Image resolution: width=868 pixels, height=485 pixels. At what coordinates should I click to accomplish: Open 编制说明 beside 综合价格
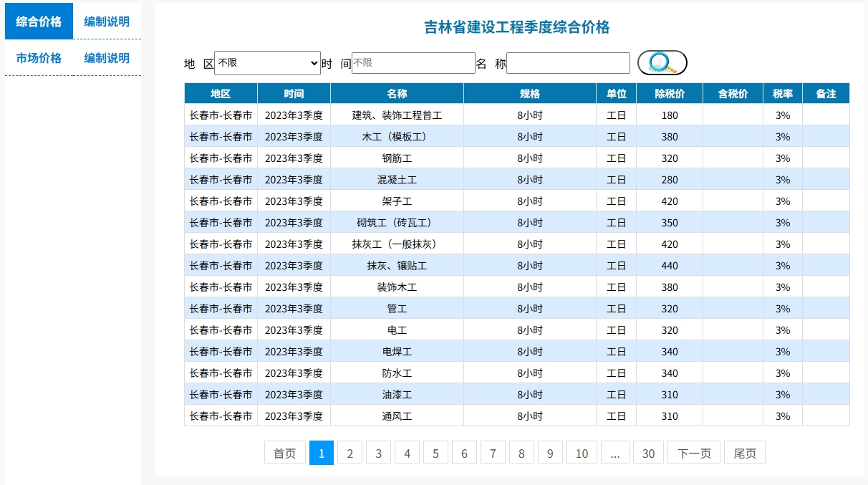click(107, 21)
